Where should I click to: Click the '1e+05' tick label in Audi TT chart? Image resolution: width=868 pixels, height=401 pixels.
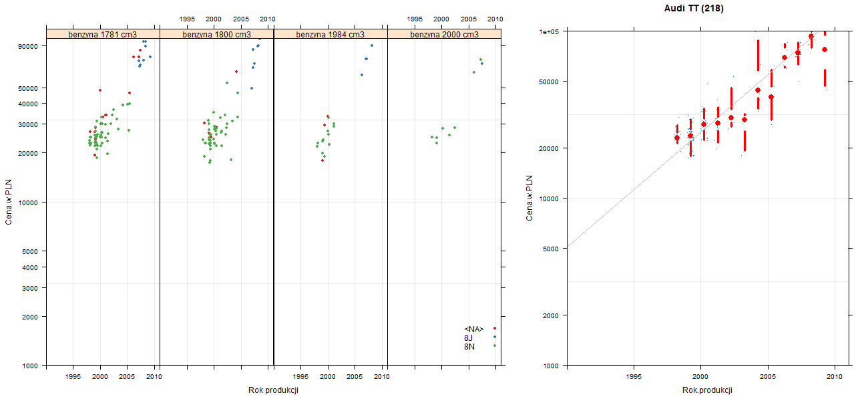[550, 31]
